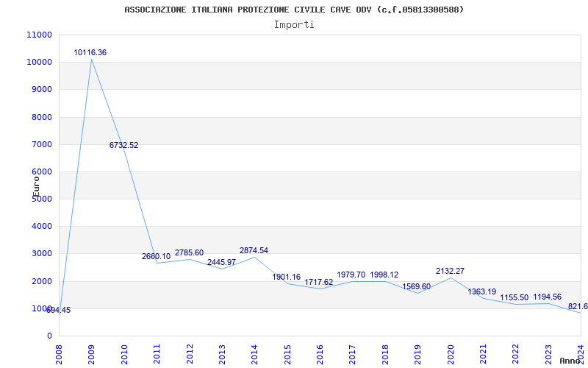Click the 1717.62 data label

[x=319, y=282]
